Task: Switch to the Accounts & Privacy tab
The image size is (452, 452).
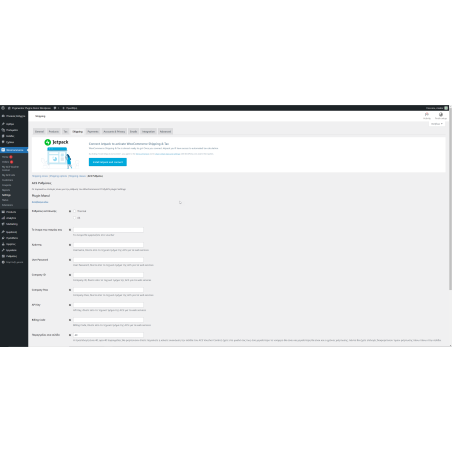Action: tap(114, 131)
